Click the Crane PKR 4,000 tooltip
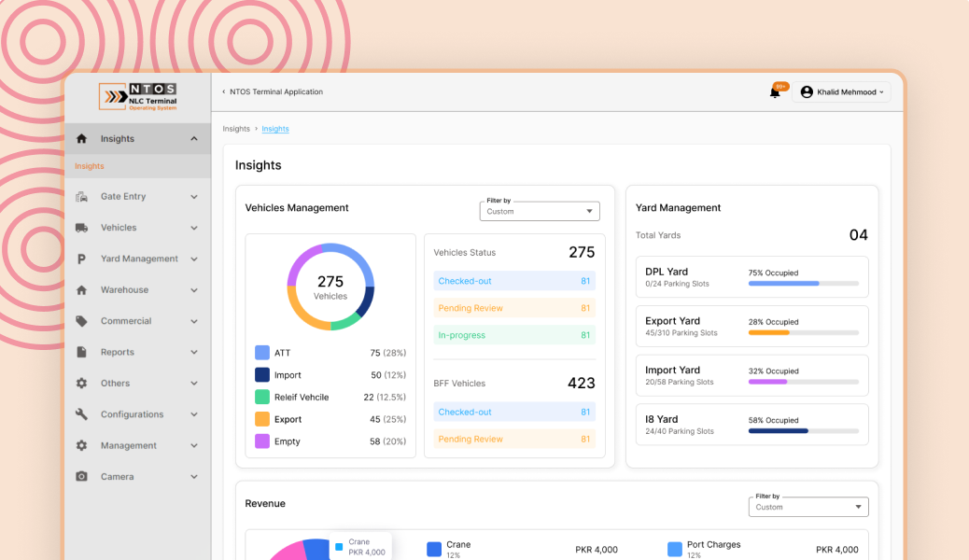Viewport: 969px width, 560px height. [360, 546]
